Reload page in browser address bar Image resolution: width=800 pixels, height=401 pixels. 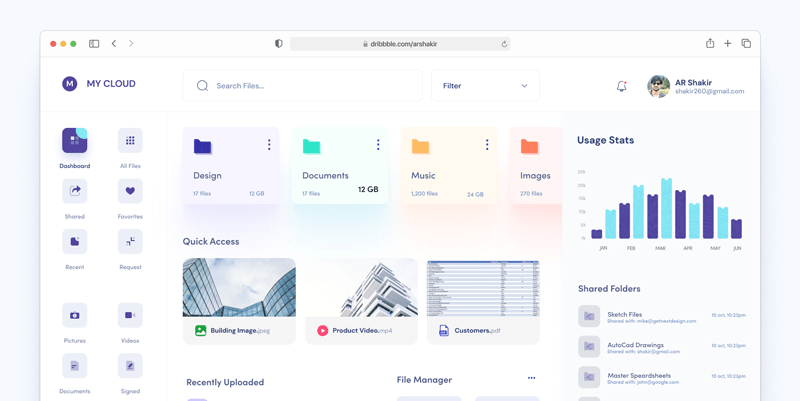pos(504,44)
